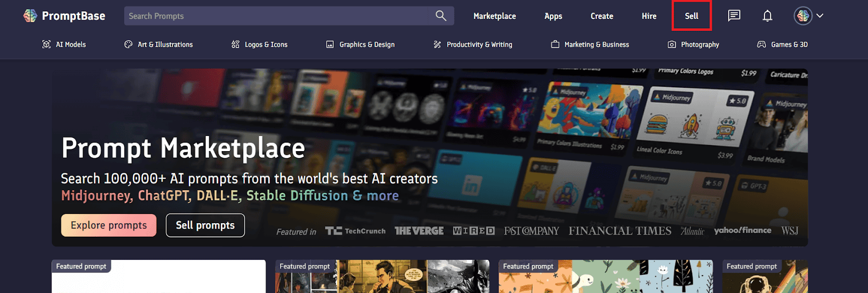Click the Photography camera icon
The image size is (868, 293).
[x=672, y=44]
